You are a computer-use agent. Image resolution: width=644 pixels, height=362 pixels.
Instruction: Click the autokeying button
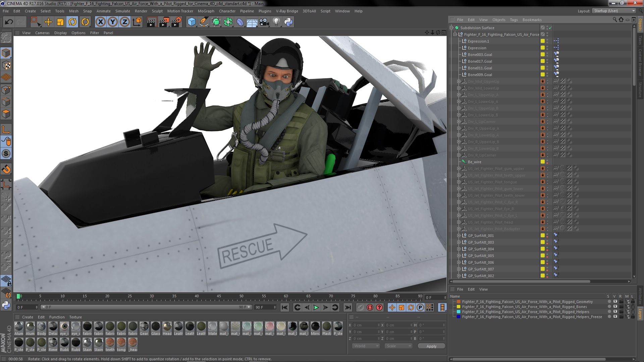(370, 307)
